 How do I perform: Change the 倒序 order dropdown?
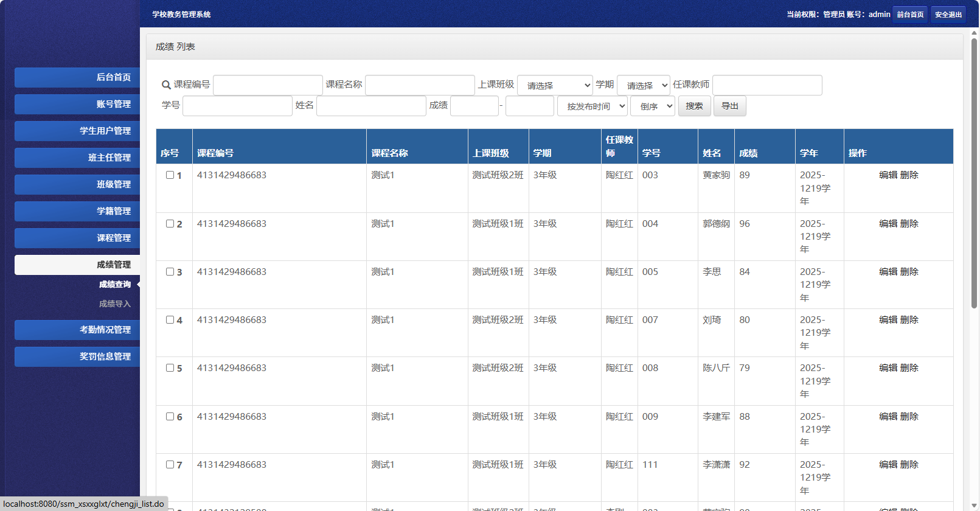(652, 106)
